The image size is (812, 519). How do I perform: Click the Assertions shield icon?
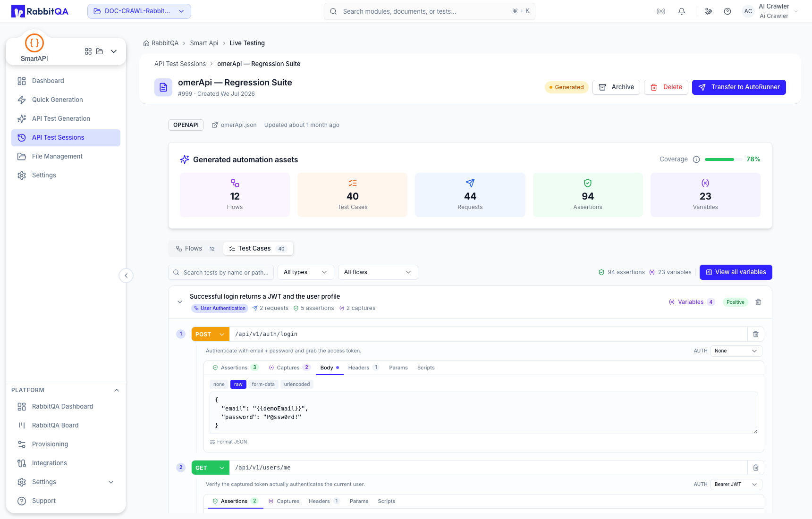[x=588, y=183]
